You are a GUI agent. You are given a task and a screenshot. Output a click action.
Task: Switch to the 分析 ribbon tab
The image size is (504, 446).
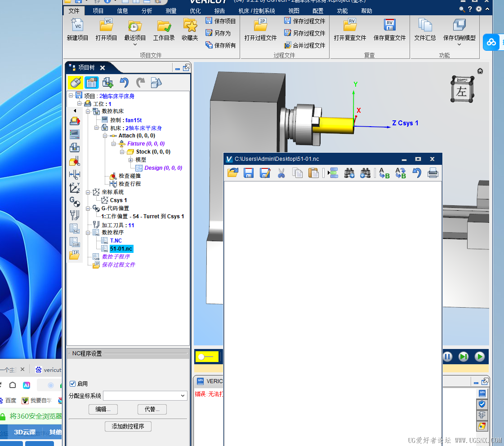[x=147, y=11]
